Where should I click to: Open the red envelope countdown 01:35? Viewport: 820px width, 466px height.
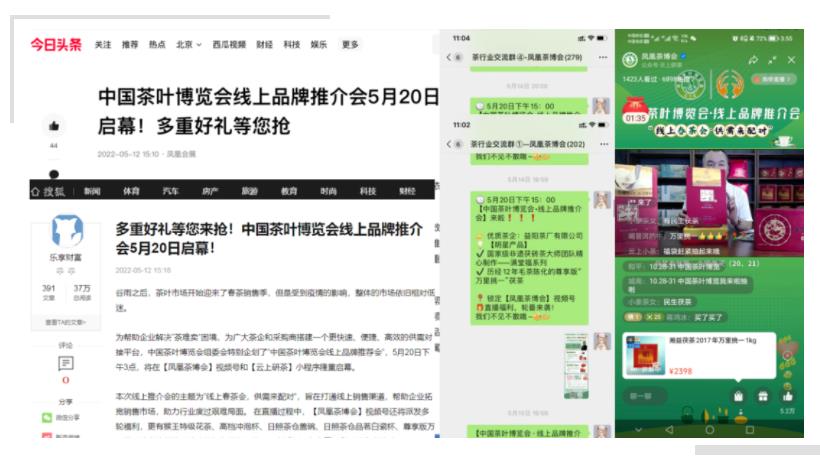click(634, 111)
